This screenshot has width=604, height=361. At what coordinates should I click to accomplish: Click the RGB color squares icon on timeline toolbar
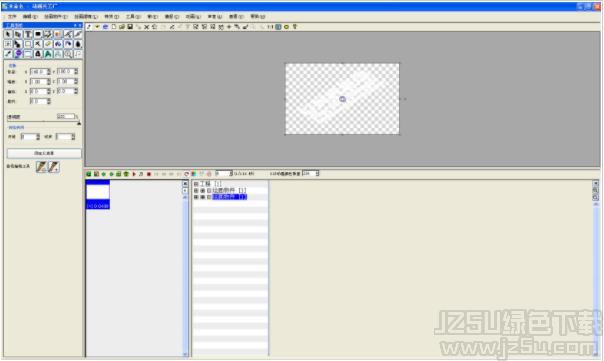194,174
